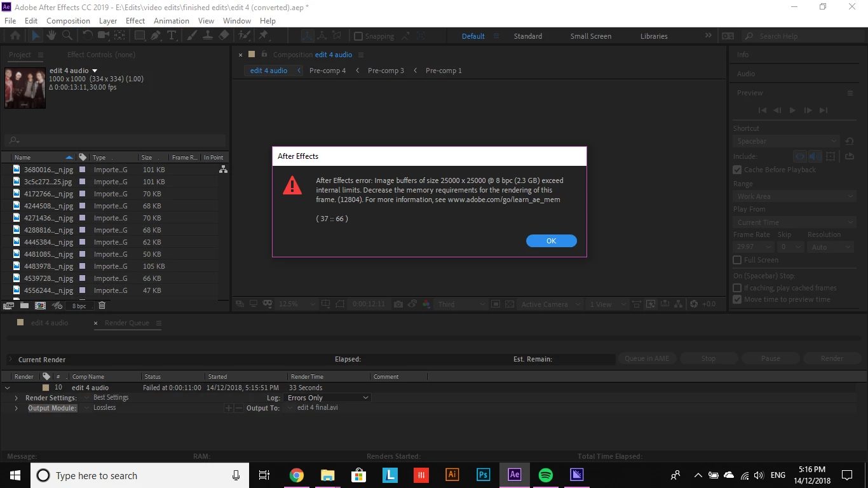
Task: Click the snapshot camera icon in viewer
Action: tap(398, 304)
